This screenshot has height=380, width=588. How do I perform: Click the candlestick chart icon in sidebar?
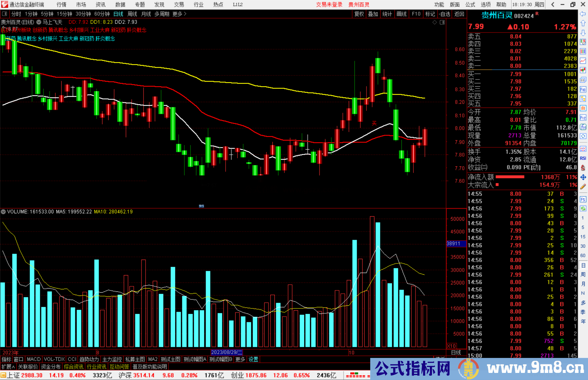click(x=583, y=70)
